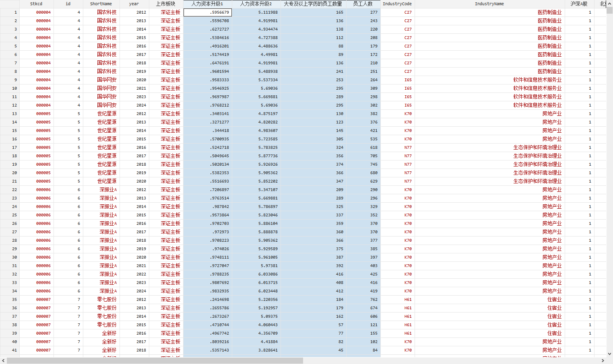Click the IndustryCode column header
The height and width of the screenshot is (364, 613).
397,4
